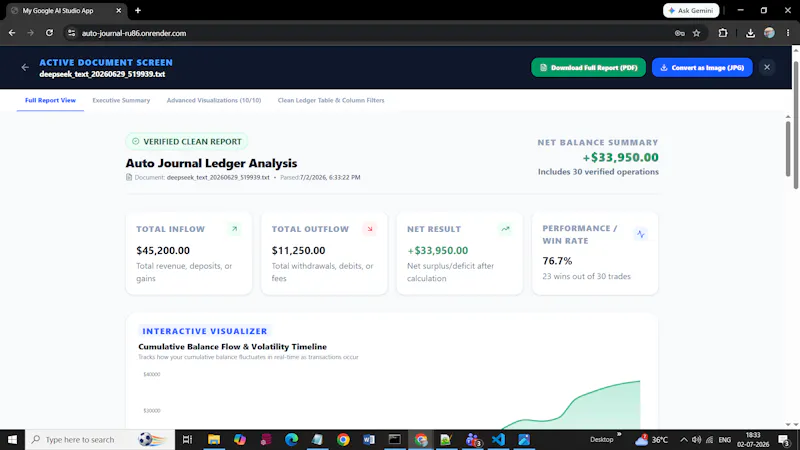800x450 pixels.
Task: Open the Chrome three-dot menu
Action: point(788,33)
